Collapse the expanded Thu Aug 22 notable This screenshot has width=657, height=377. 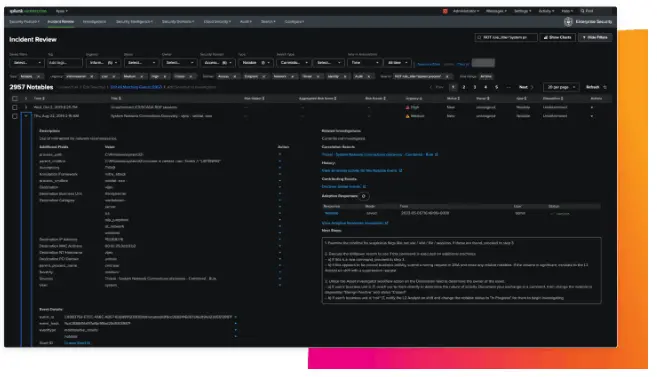tap(26, 116)
